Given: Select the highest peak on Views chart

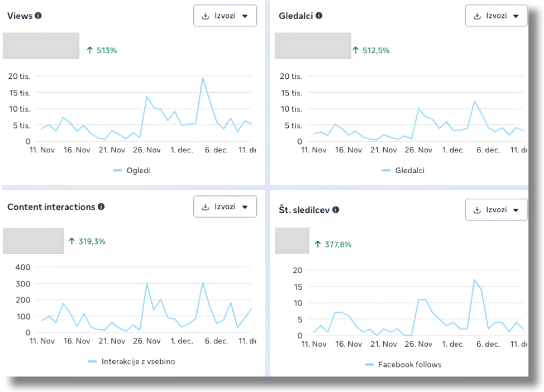Looking at the screenshot, I should [x=203, y=78].
